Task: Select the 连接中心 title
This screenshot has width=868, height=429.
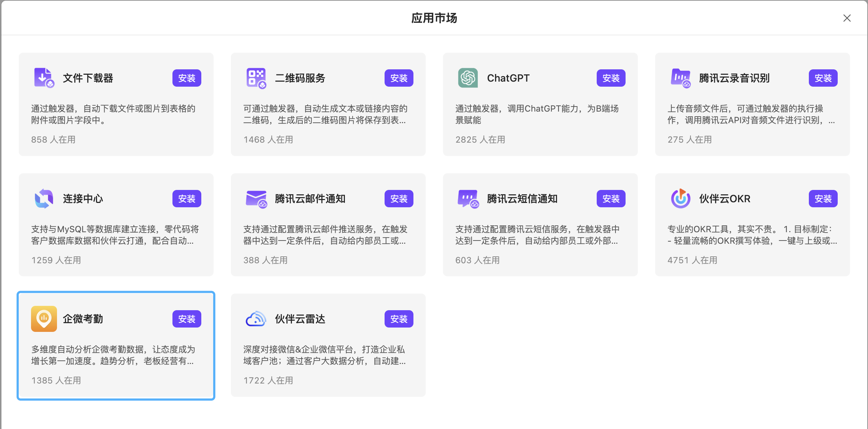Action: [83, 199]
